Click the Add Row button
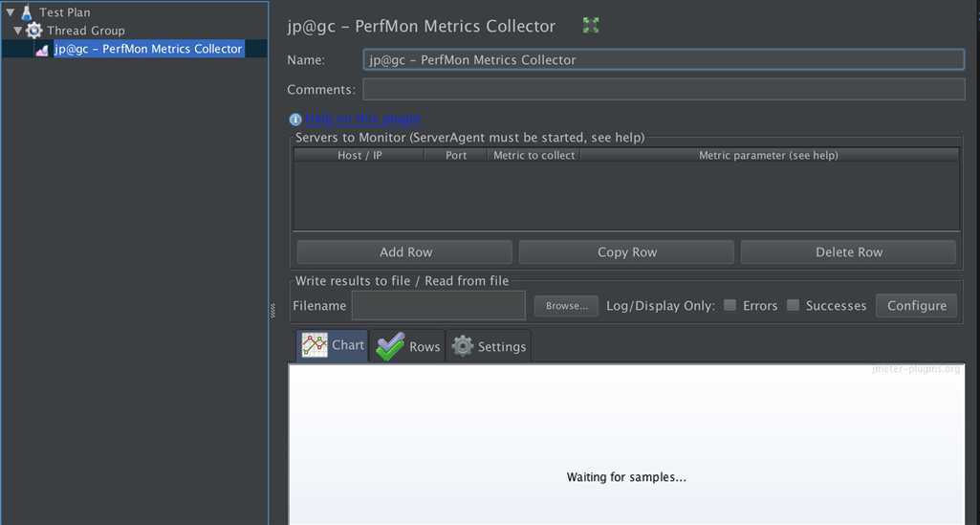 tap(405, 252)
